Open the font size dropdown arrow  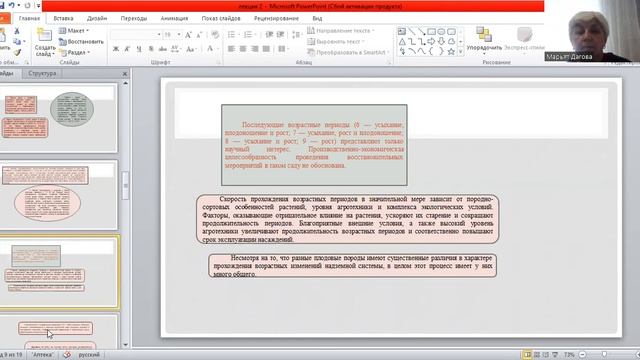[179, 35]
